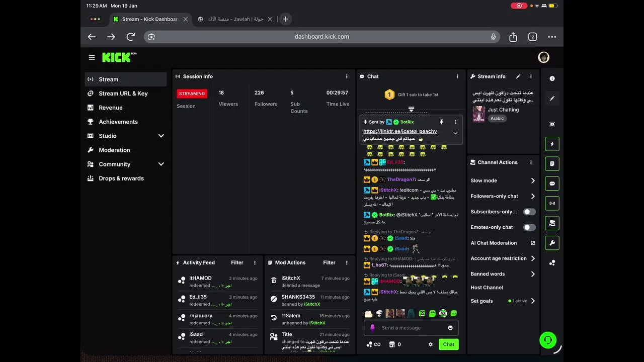The width and height of the screenshot is (644, 362).
Task: Open the green headset support button
Action: 548,340
